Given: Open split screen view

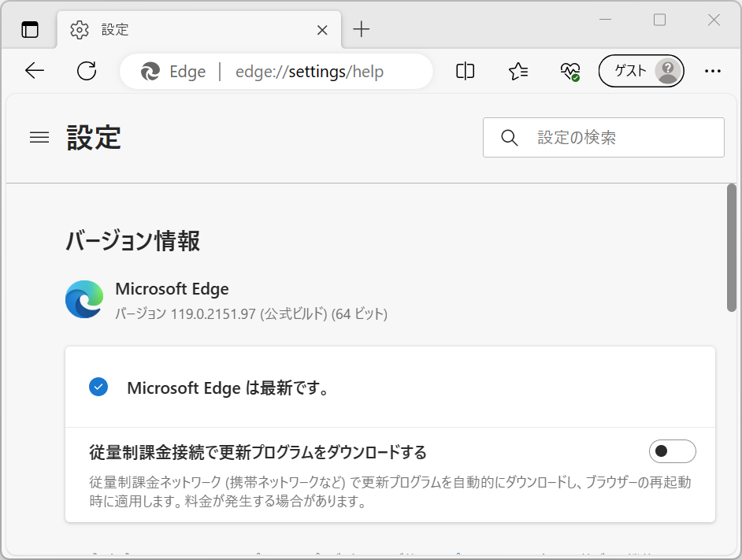Looking at the screenshot, I should pyautogui.click(x=464, y=71).
